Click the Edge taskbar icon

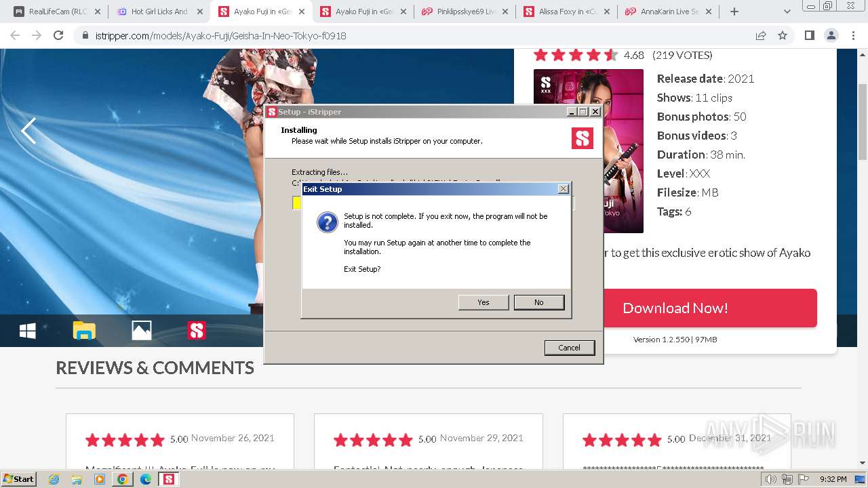[146, 479]
